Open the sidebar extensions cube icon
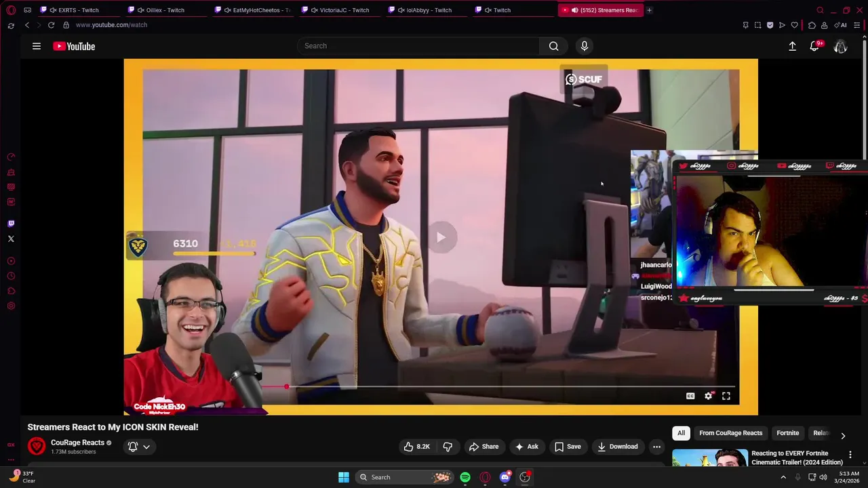Screen dimensions: 868x488 point(11,291)
